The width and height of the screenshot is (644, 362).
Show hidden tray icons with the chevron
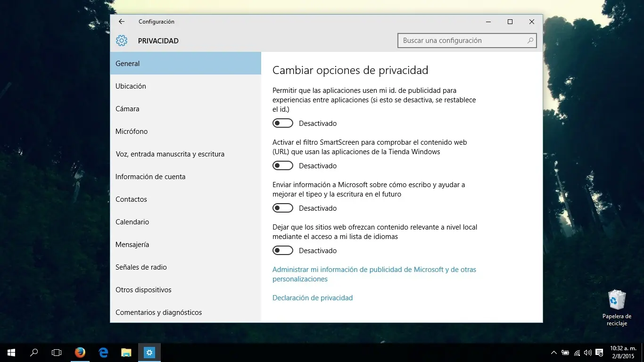(553, 353)
